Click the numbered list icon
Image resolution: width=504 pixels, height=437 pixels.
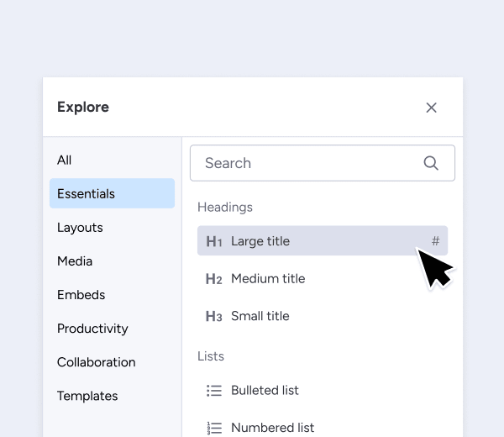(x=214, y=428)
